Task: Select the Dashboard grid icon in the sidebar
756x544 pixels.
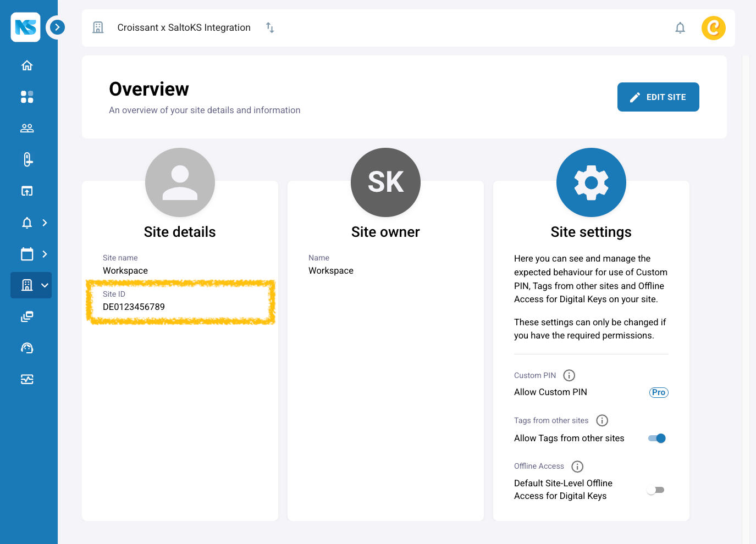Action: (26, 97)
